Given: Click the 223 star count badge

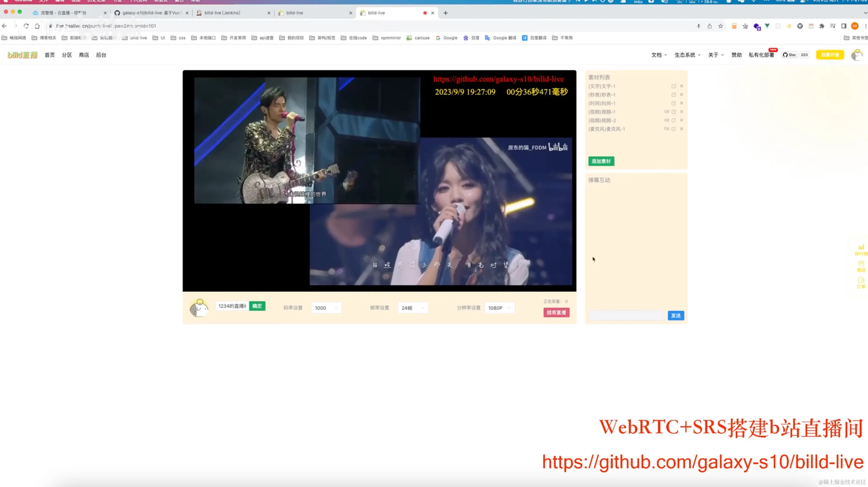Looking at the screenshot, I should click(x=804, y=55).
